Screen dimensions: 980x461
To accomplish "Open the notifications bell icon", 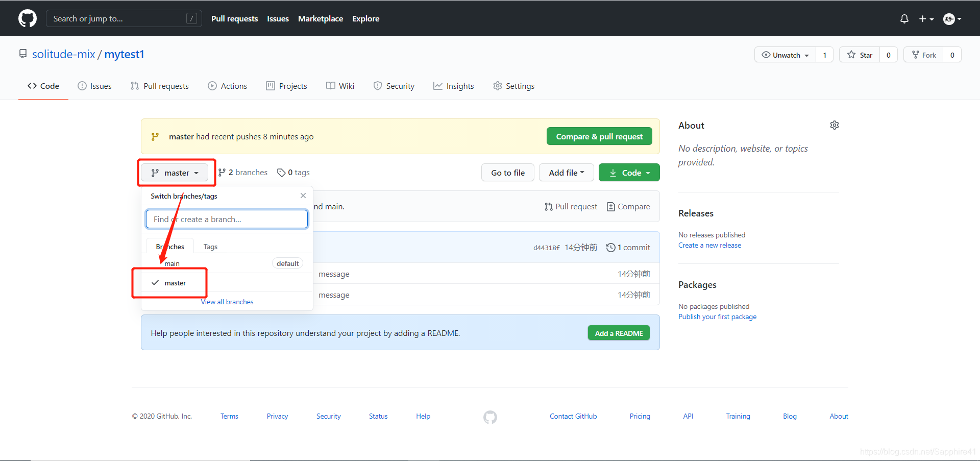I will (x=904, y=19).
